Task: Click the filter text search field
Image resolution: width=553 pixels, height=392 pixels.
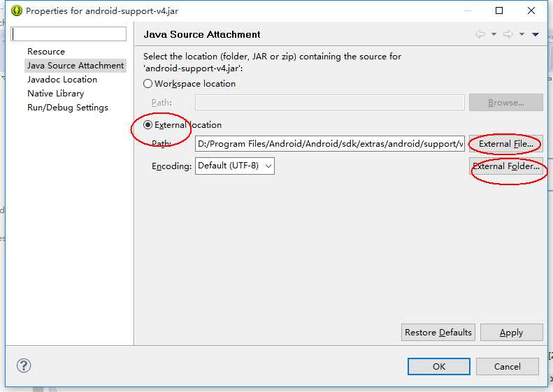Action: (x=69, y=34)
